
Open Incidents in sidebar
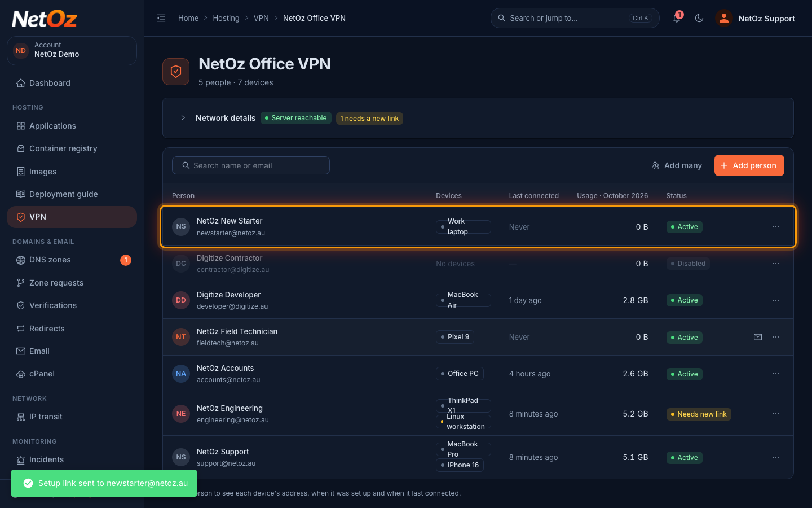[x=72, y=459]
